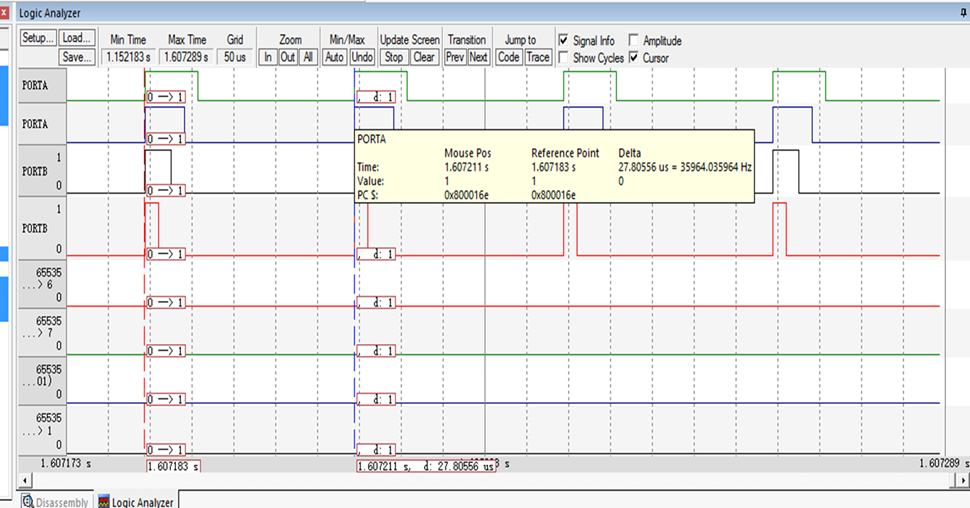The height and width of the screenshot is (508, 970).
Task: Zoom In on the waveform
Action: [267, 57]
